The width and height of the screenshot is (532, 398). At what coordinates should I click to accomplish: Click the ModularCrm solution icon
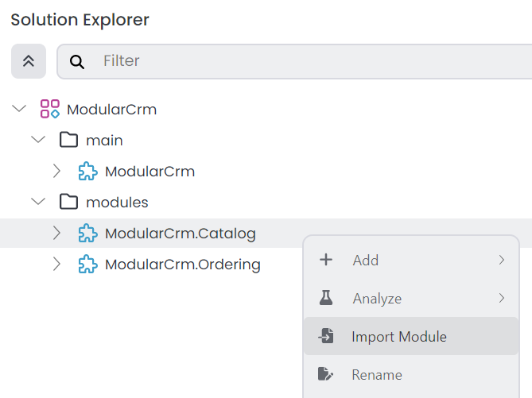pyautogui.click(x=50, y=110)
